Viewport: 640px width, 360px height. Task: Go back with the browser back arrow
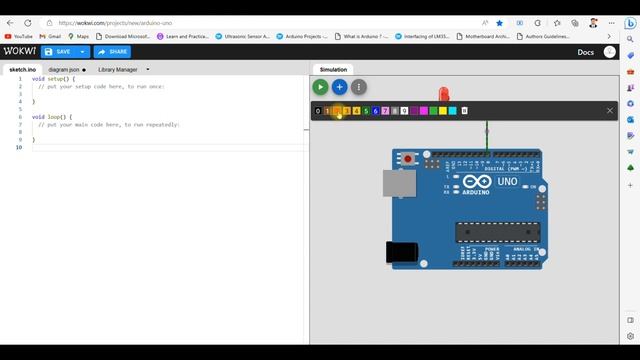(10, 23)
